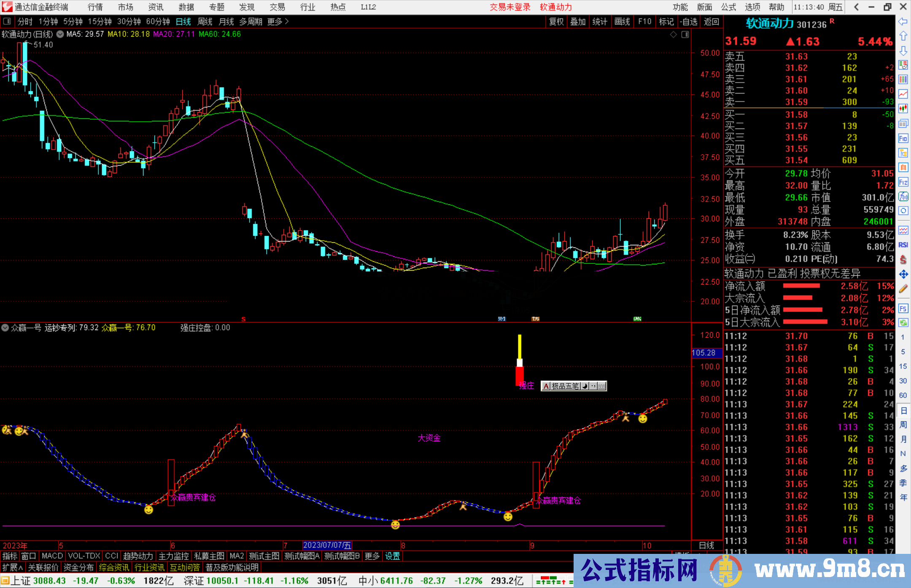Image resolution: width=911 pixels, height=588 pixels.
Task: Click the up arrow sidebar icon
Action: point(903,36)
